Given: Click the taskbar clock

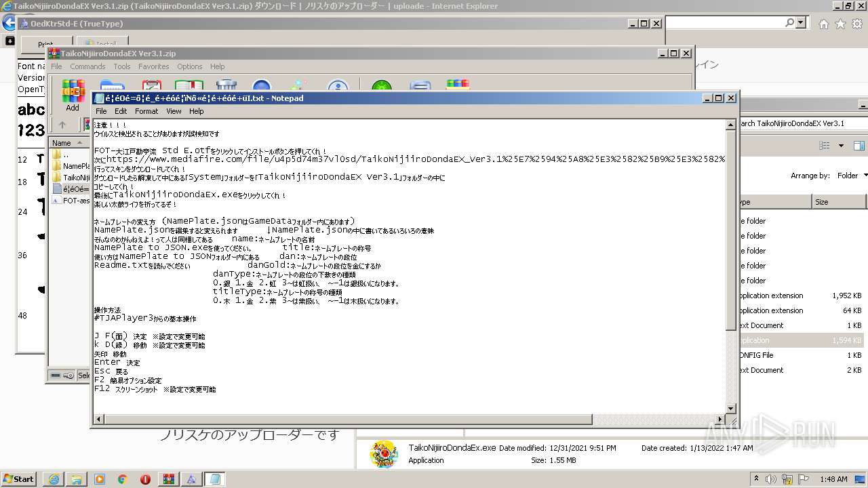Looking at the screenshot, I should (x=833, y=479).
